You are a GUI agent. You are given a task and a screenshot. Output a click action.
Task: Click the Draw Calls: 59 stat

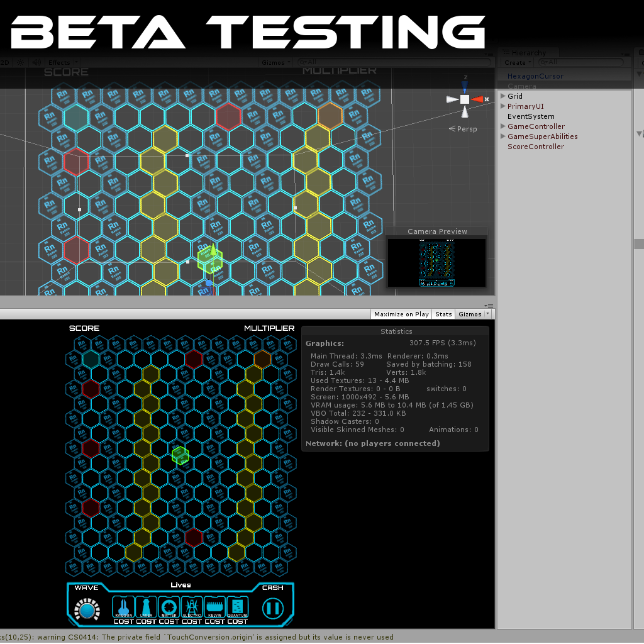click(337, 364)
